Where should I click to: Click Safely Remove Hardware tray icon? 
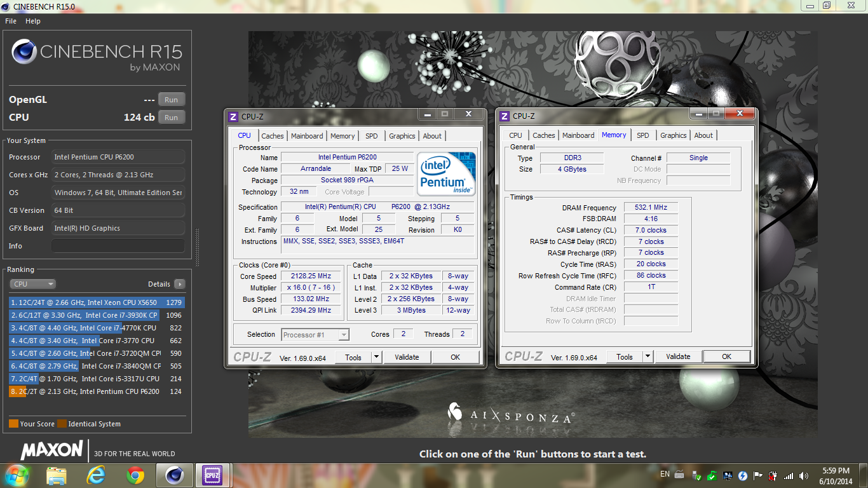698,475
